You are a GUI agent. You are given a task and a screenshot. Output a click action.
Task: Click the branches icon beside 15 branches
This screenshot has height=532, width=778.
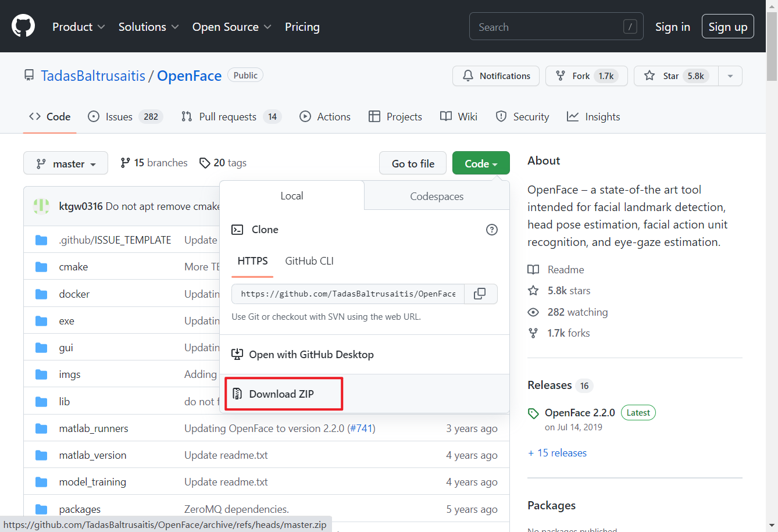pos(125,163)
